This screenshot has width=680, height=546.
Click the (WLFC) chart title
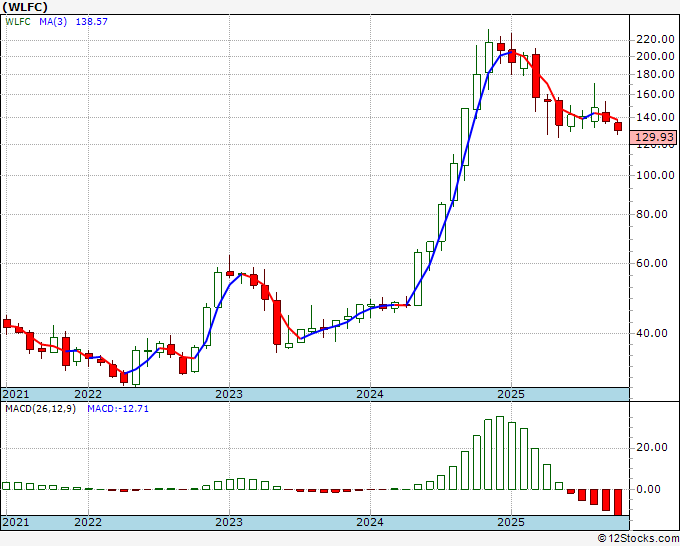point(25,7)
